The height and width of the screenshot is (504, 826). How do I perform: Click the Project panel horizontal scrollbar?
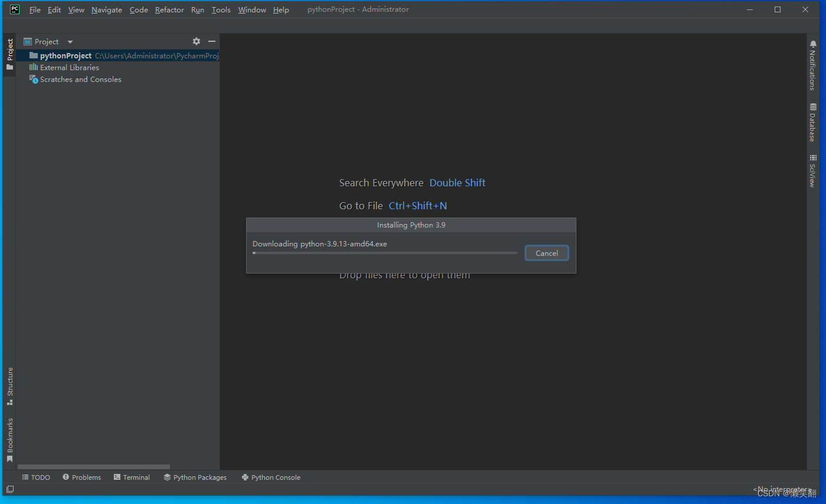(x=94, y=467)
